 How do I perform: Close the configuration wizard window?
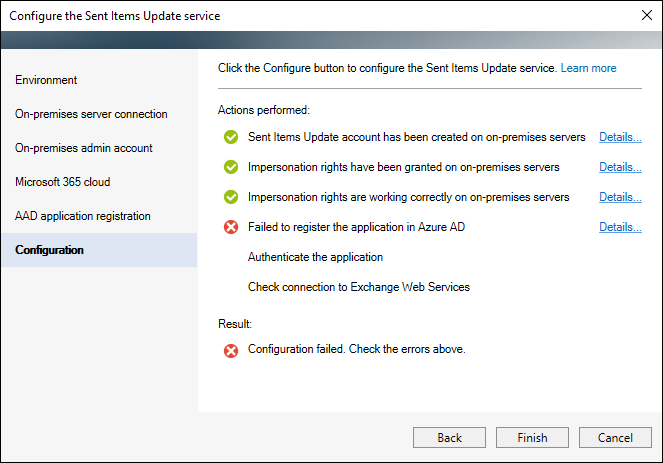tap(647, 15)
